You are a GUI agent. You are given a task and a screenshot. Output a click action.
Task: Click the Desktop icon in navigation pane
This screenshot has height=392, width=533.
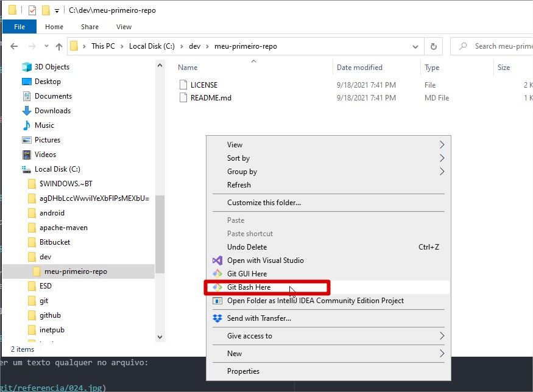tap(27, 82)
